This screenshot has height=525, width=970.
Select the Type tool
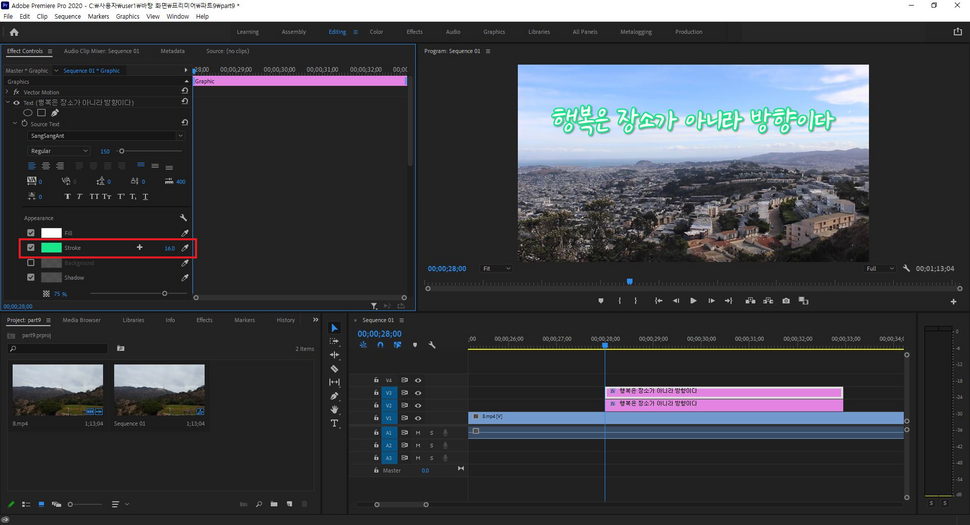(335, 423)
